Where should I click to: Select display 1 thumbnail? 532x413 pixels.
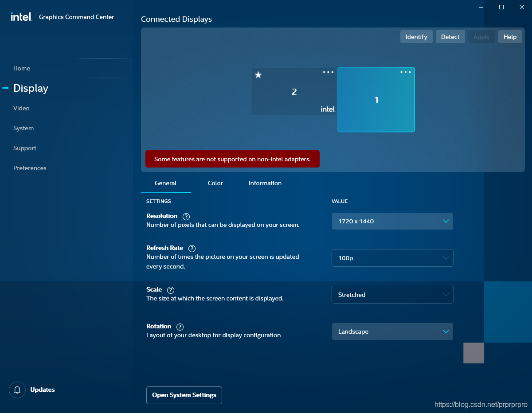(376, 100)
